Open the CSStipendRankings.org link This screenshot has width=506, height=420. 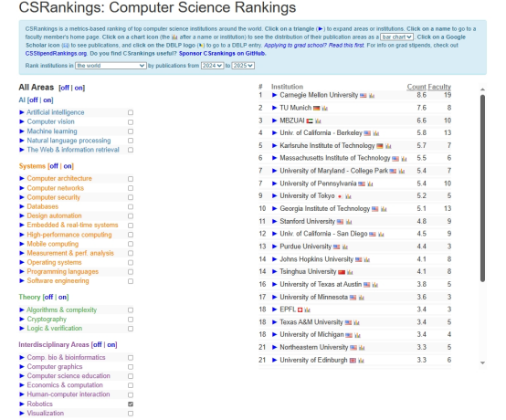[x=56, y=54]
